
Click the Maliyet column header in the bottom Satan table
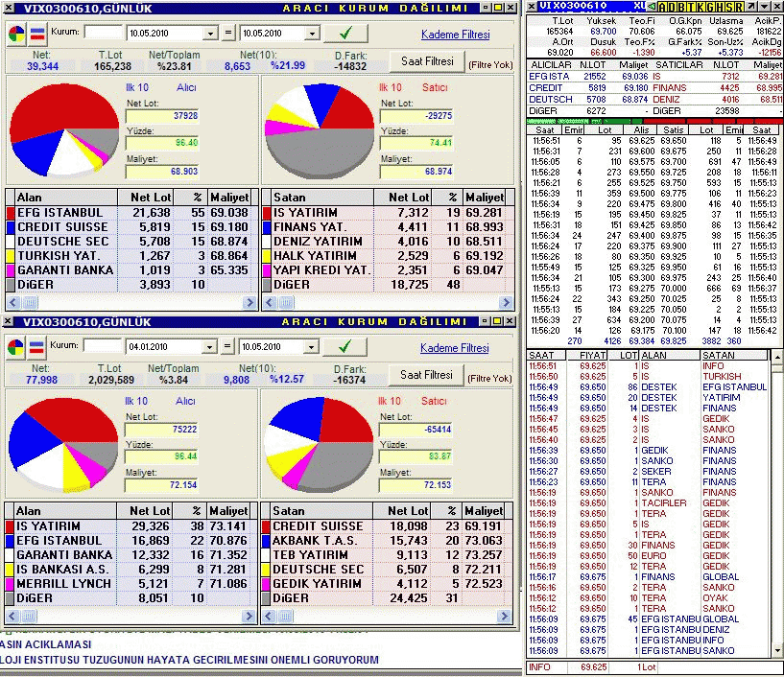click(484, 511)
